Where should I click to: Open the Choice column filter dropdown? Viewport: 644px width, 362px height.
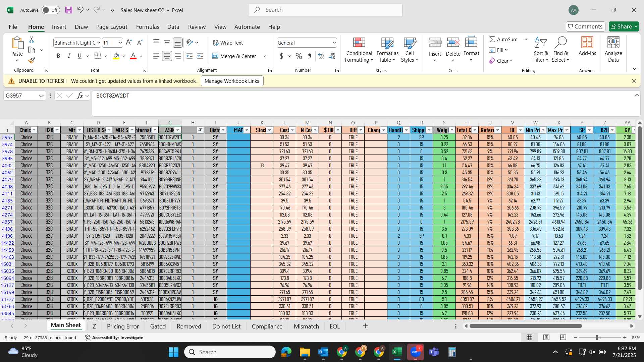(34, 130)
